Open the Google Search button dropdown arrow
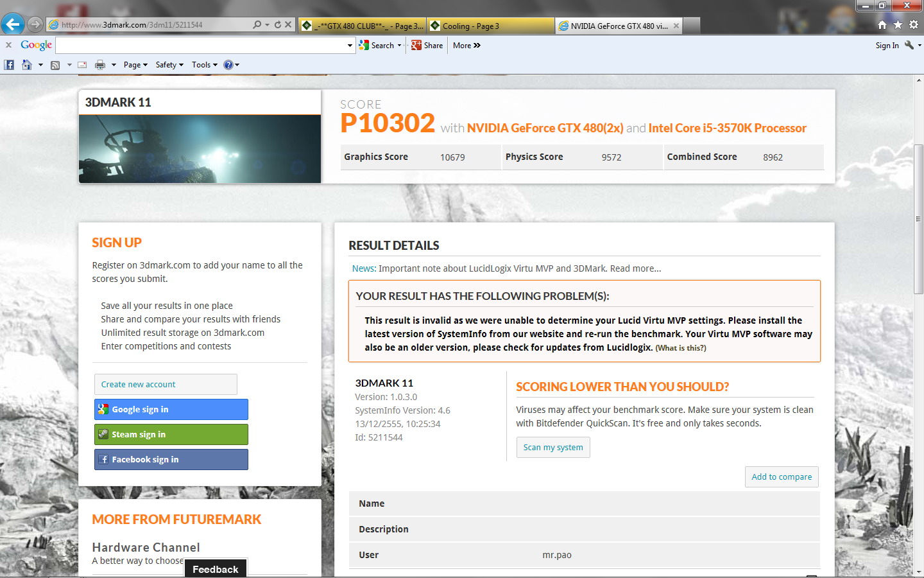This screenshot has height=578, width=924. point(399,46)
